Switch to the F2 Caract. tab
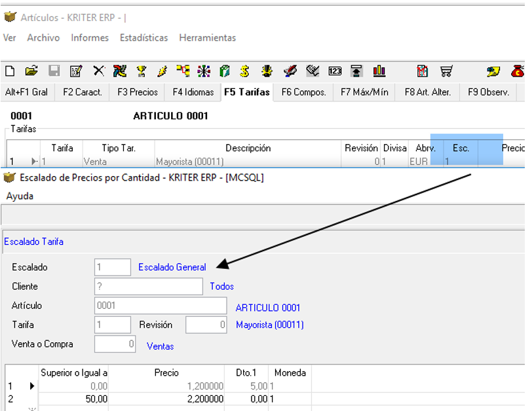 83,92
